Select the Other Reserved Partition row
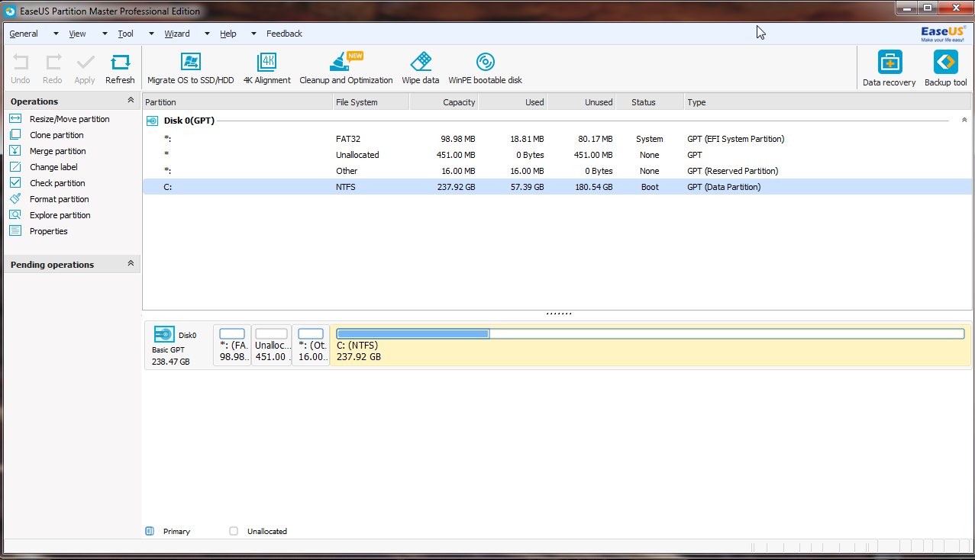 click(x=557, y=171)
